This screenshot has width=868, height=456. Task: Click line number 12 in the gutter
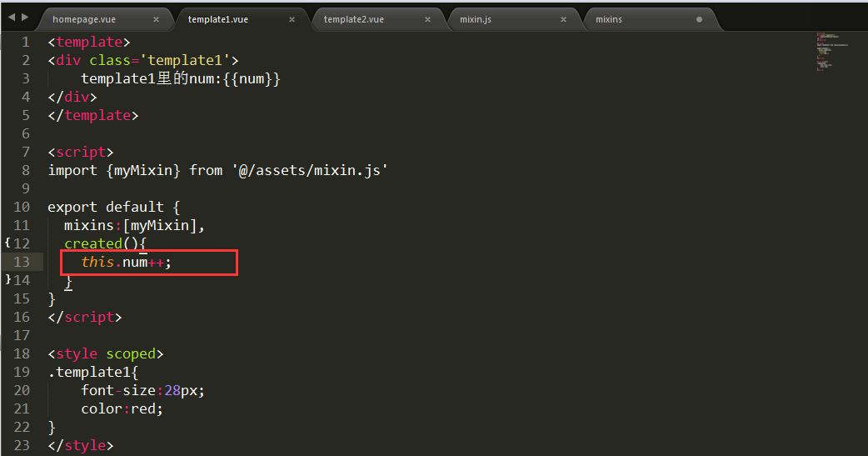click(x=22, y=243)
